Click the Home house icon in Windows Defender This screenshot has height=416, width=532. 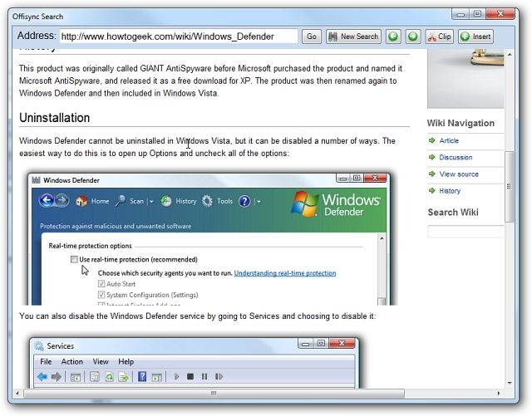pos(81,201)
